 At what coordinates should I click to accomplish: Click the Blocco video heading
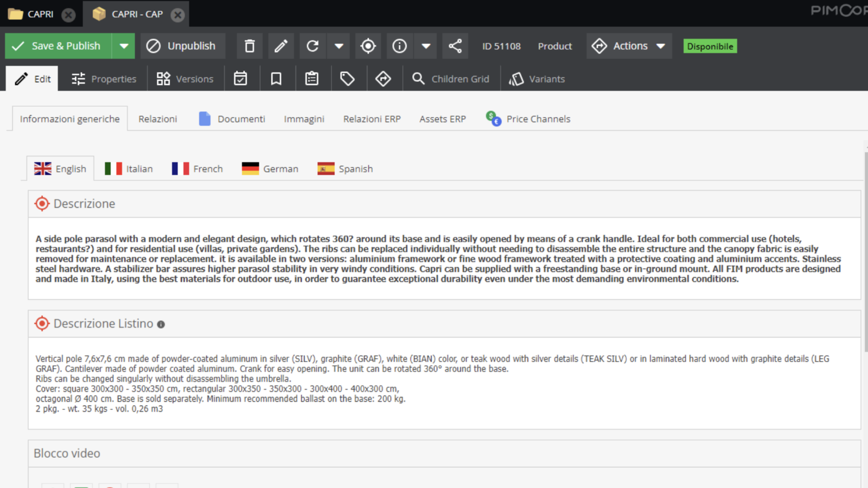point(67,453)
